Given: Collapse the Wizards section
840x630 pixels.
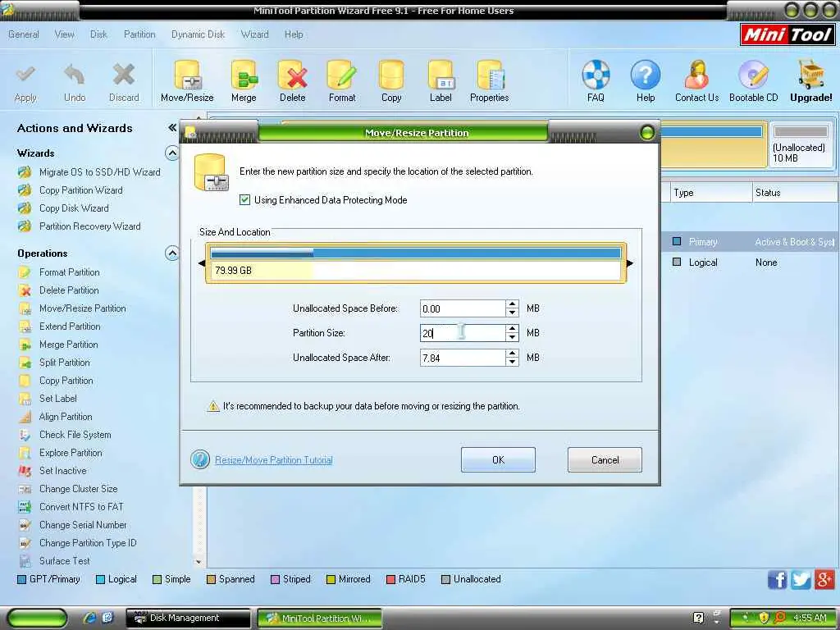Looking at the screenshot, I should tap(172, 153).
